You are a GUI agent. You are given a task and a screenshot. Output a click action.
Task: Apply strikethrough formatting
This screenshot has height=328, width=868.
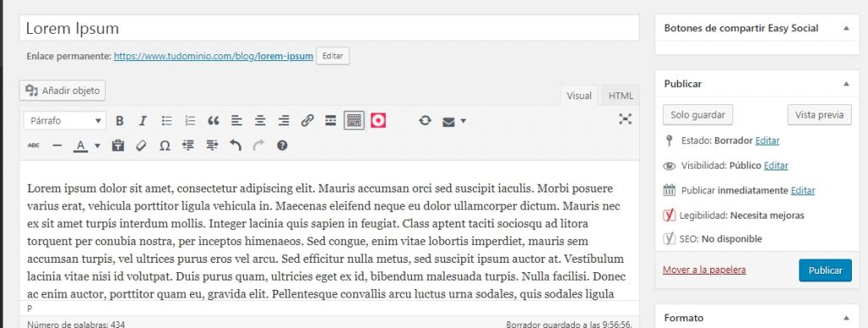pyautogui.click(x=33, y=146)
